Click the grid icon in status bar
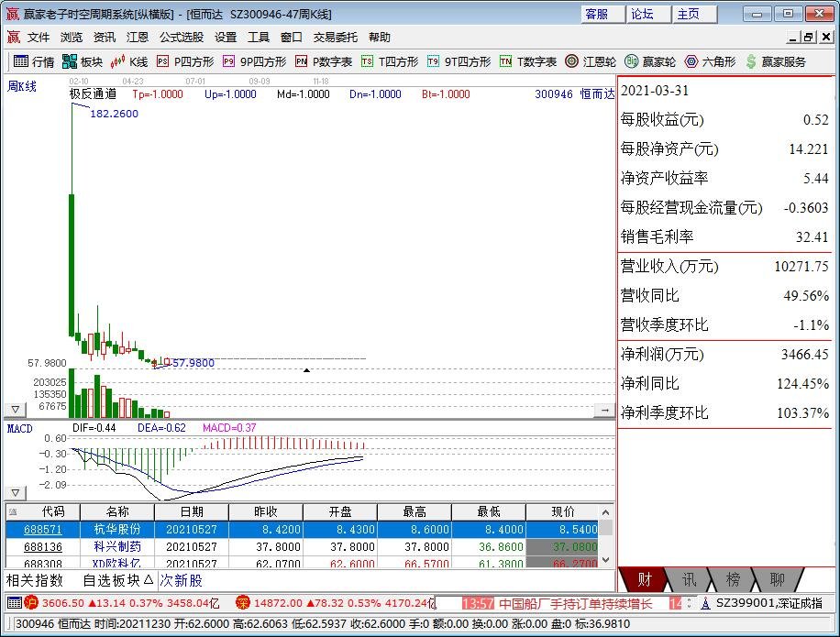 15,603
